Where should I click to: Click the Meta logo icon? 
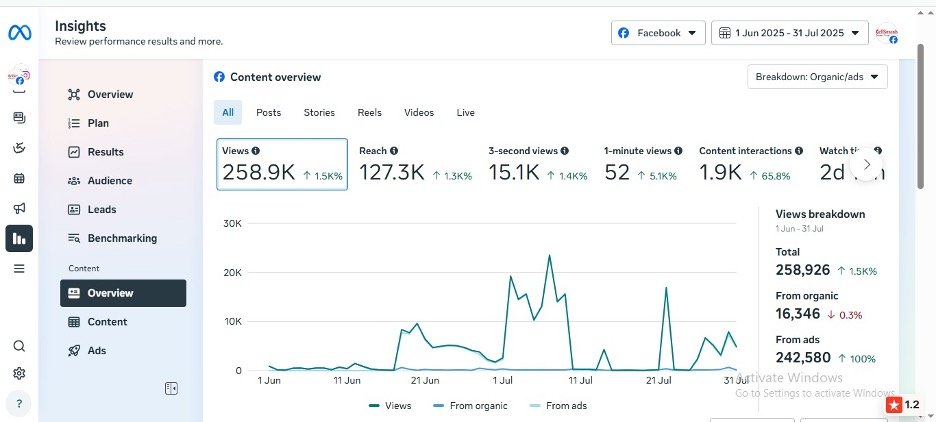[20, 33]
